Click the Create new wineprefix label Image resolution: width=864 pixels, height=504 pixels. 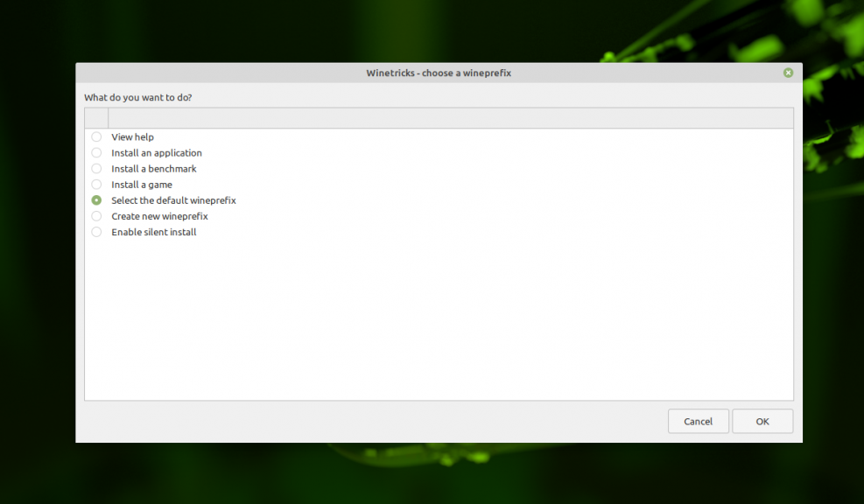click(x=160, y=216)
